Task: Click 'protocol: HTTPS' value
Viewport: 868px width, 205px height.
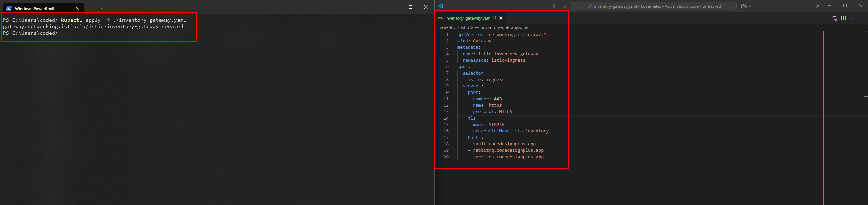Action: 506,111
